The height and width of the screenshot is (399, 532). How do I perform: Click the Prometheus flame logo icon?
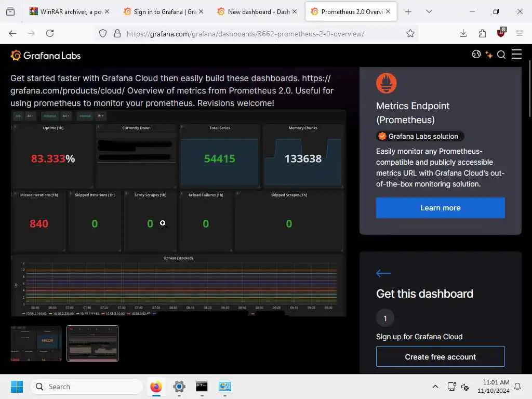[x=386, y=83]
